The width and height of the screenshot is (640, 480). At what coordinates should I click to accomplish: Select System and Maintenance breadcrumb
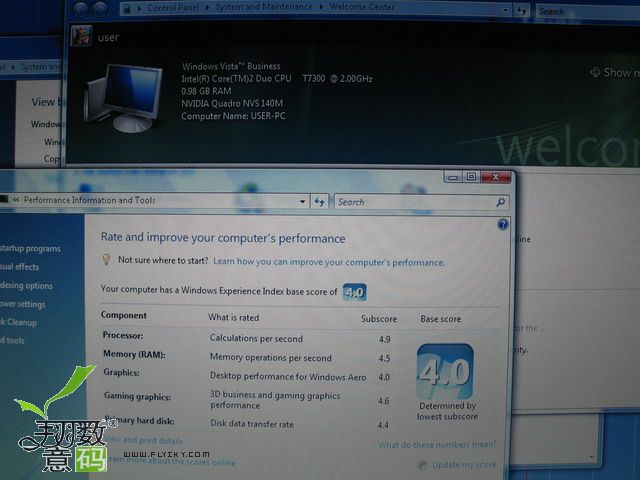[x=264, y=7]
